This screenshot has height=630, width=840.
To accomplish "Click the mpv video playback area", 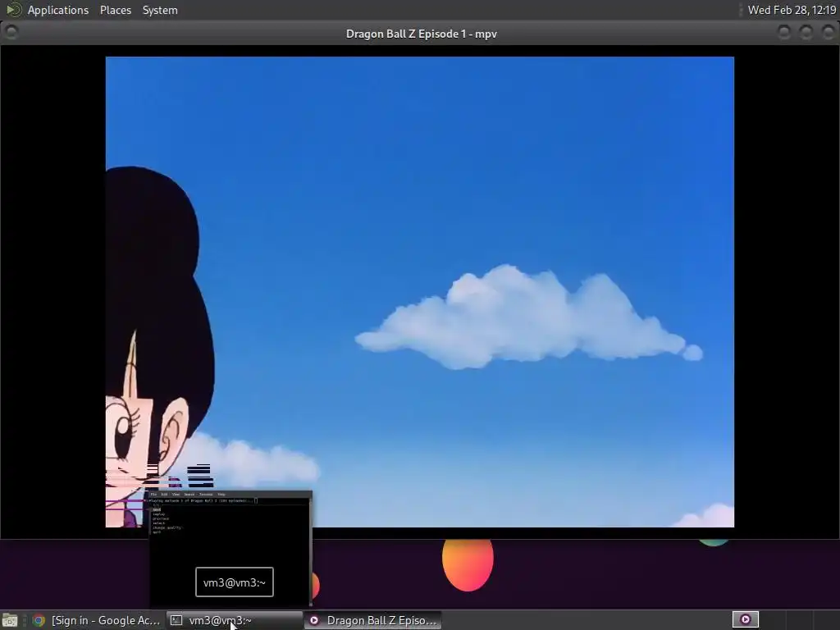I will (x=419, y=292).
